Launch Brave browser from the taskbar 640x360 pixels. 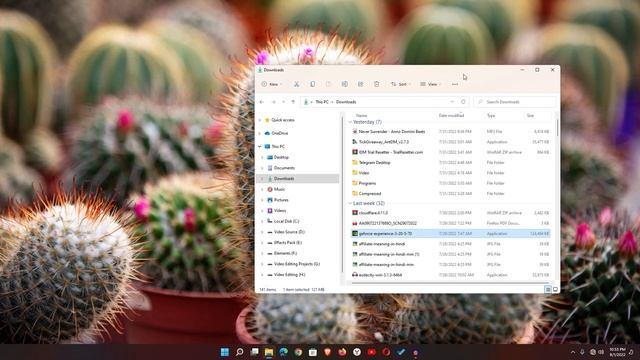[x=327, y=352]
